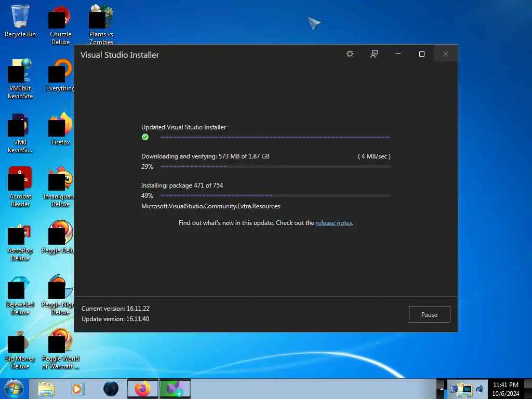Screen dimensions: 532x399
Task: Click the installing progress bar at 49%
Action: [275, 196]
